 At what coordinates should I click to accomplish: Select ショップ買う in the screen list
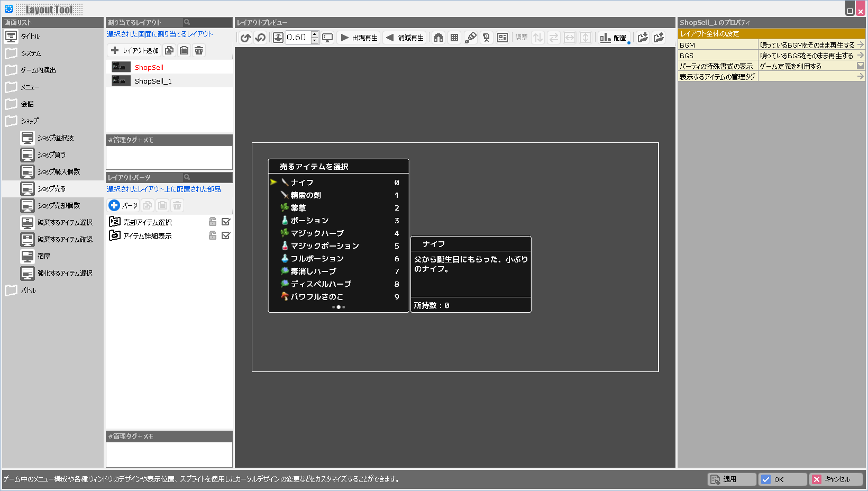tap(51, 154)
